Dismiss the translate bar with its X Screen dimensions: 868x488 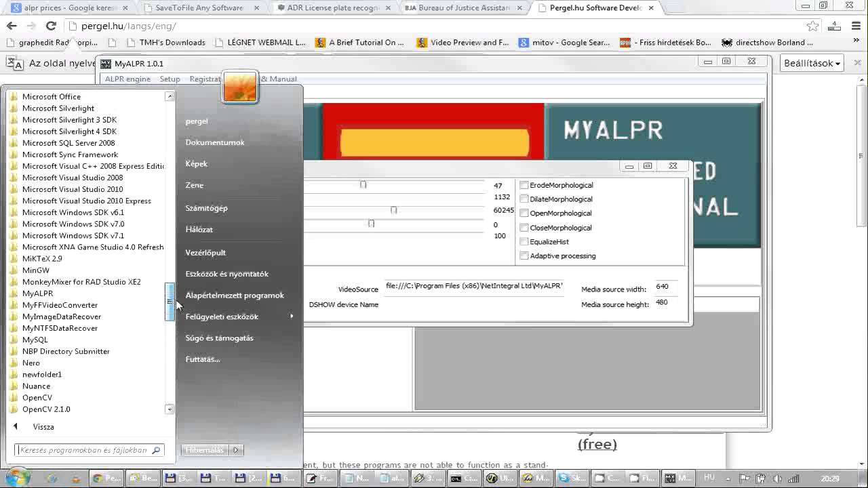[x=857, y=63]
